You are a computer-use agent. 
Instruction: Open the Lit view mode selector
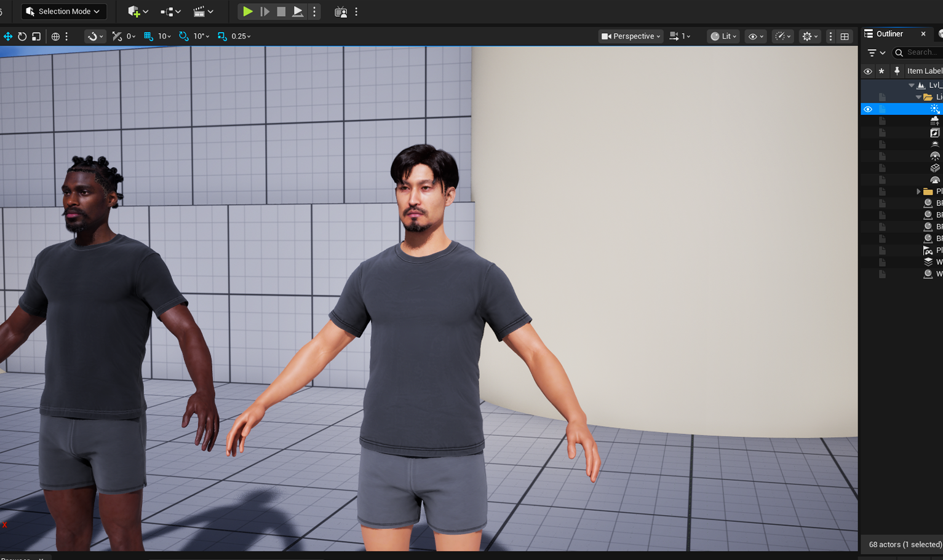(x=723, y=36)
